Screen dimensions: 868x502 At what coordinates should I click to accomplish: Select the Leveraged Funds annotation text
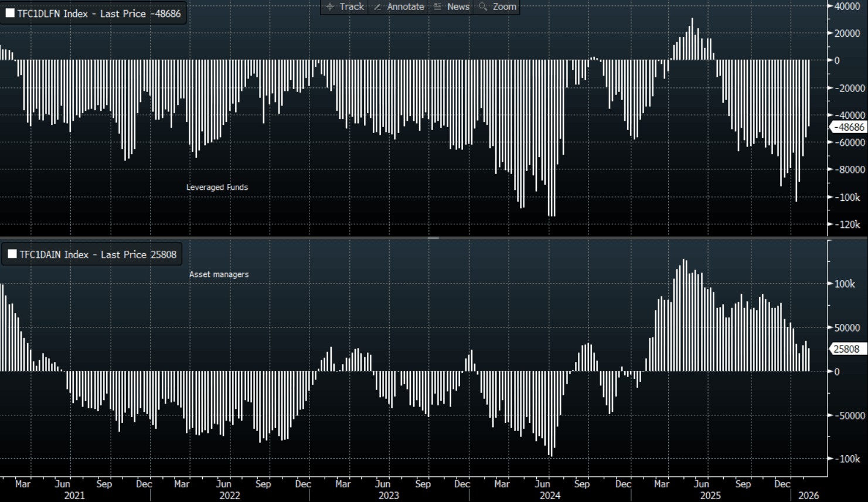coord(217,187)
